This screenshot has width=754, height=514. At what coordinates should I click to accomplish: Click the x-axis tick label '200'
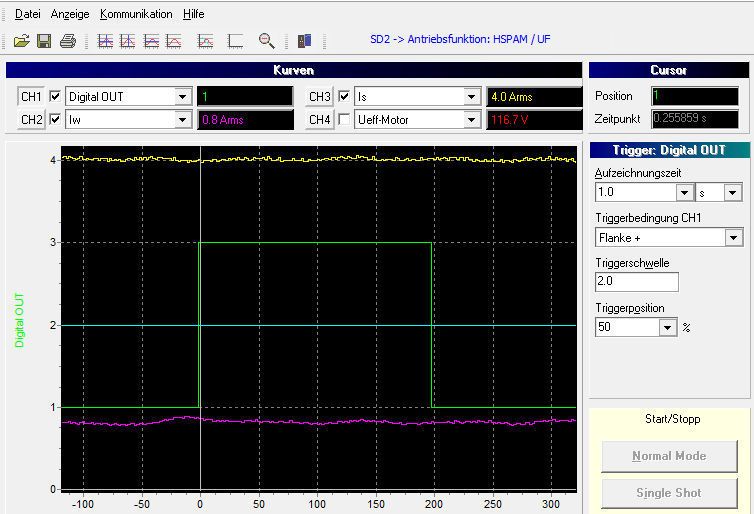pyautogui.click(x=434, y=504)
